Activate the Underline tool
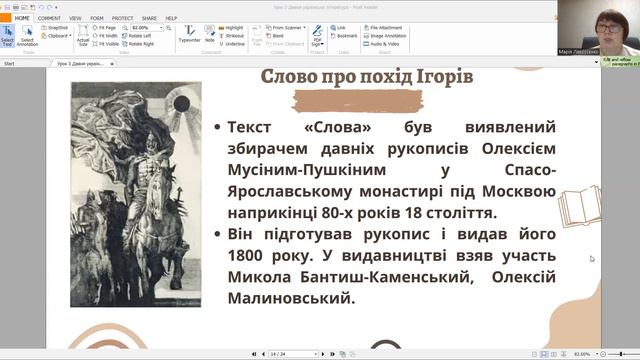Image resolution: width=640 pixels, height=360 pixels. (x=232, y=44)
